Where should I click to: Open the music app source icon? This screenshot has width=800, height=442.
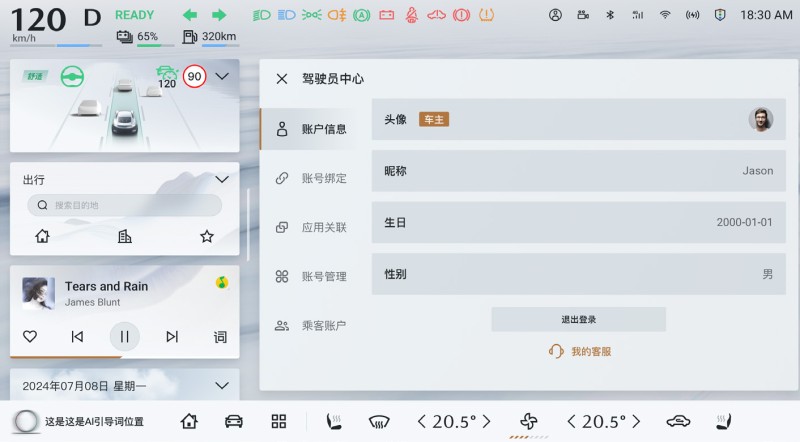222,282
